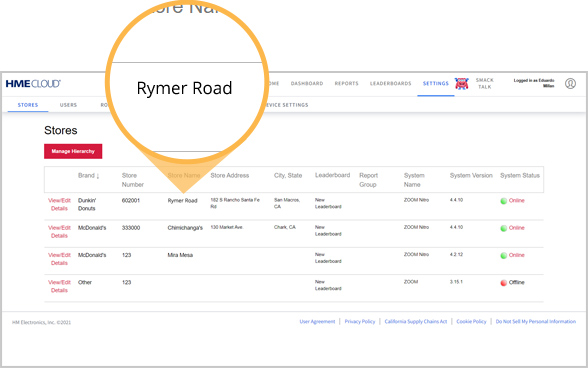Click system version 4.2.12
Viewport: 588px width, 368px height.
(456, 254)
